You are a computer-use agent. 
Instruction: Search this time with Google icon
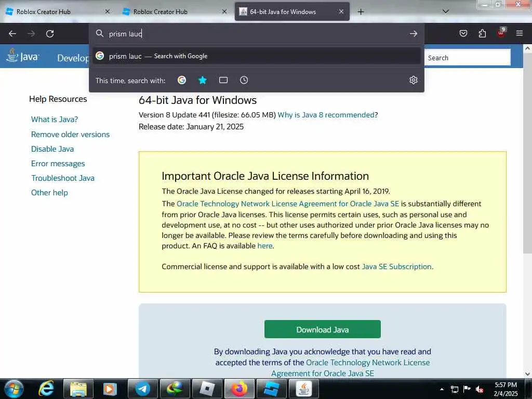(x=182, y=80)
